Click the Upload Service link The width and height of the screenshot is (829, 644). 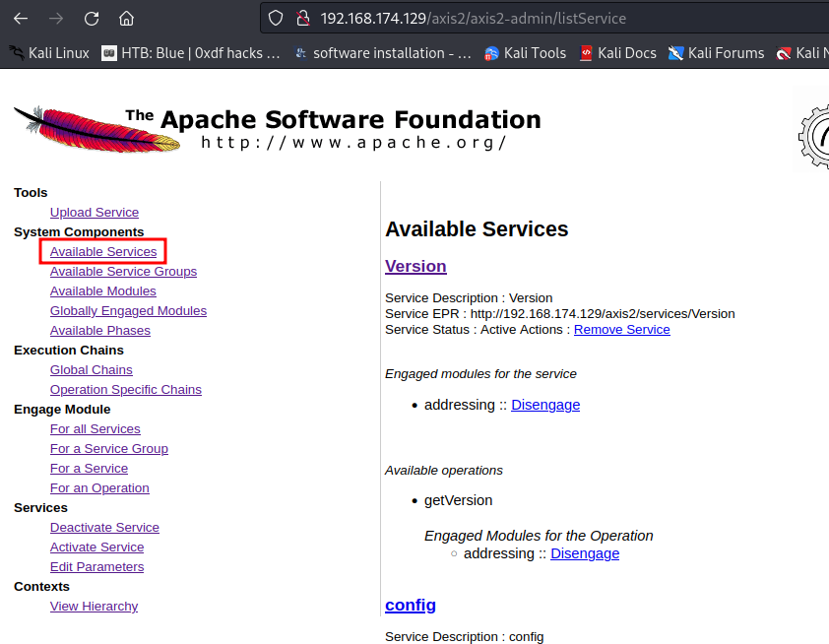[95, 212]
